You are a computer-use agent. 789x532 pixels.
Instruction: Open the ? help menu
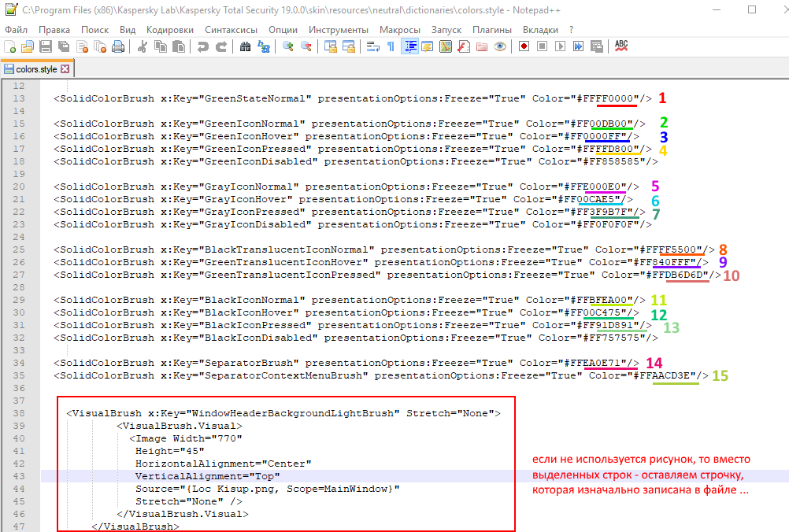click(x=571, y=30)
